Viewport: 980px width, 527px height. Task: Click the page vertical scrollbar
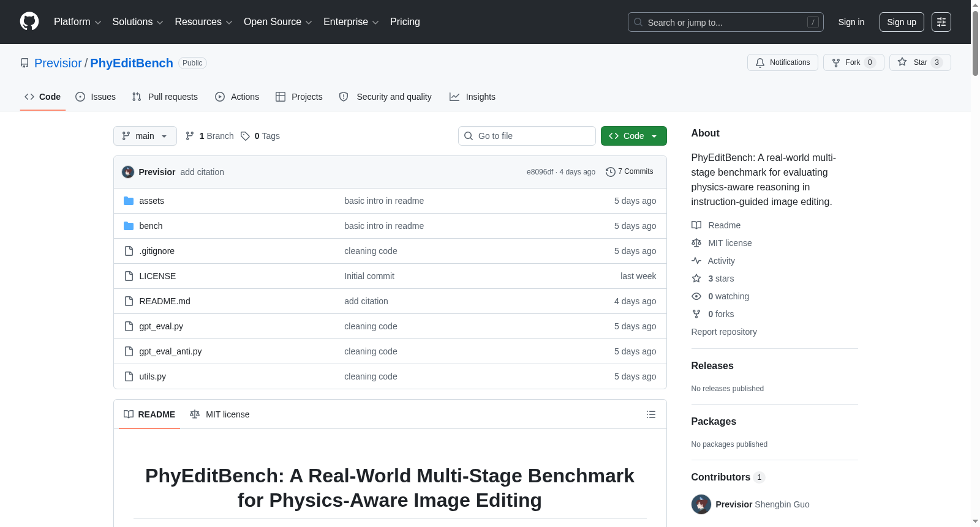pos(975,263)
